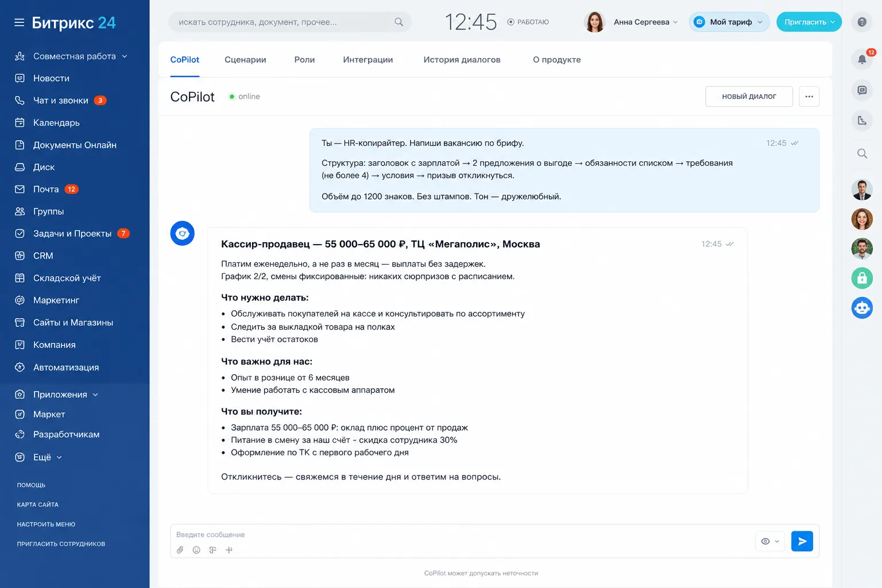The width and height of the screenshot is (882, 588).
Task: Attach a file with the paperclip icon
Action: coord(180,550)
